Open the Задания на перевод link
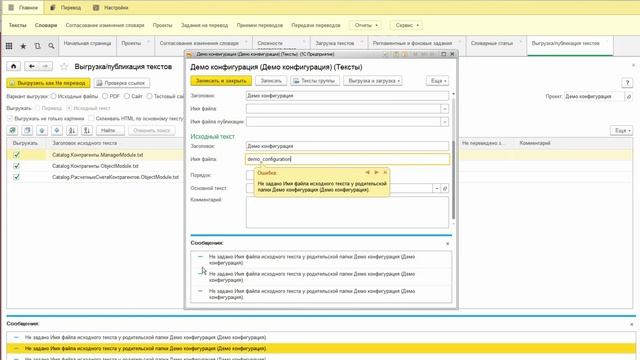Image resolution: width=640 pixels, height=360 pixels. 204,25
